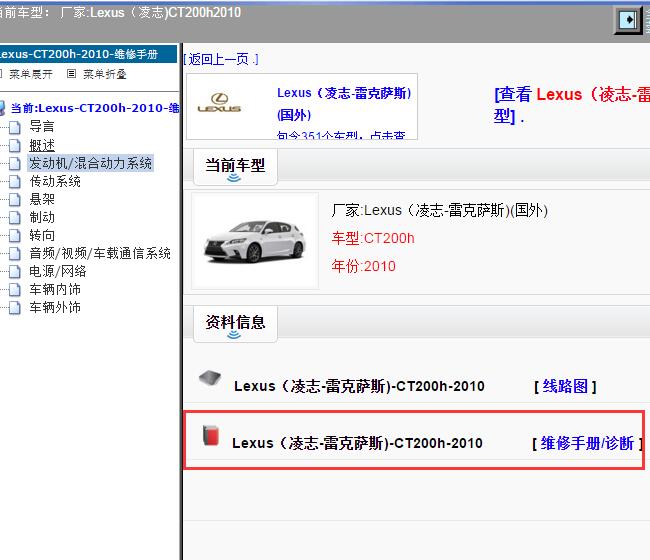Click the red book icon in 维修手册 row
The height and width of the screenshot is (560, 650).
211,435
